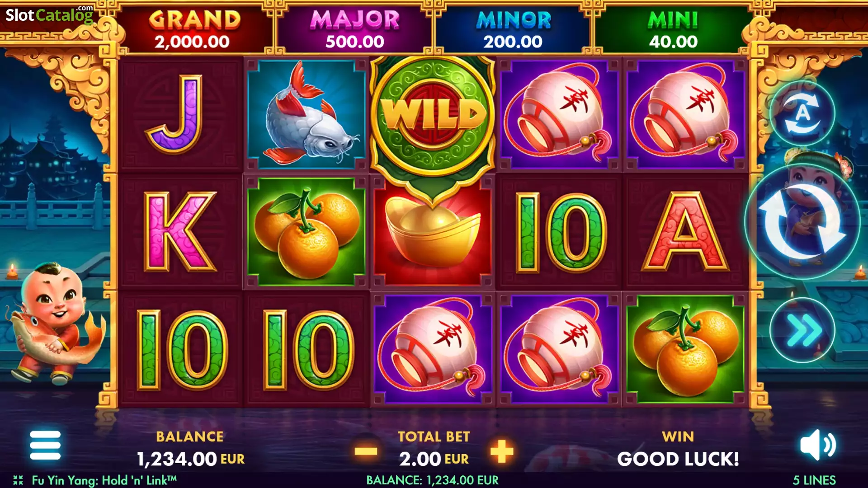Decrease total bet with minus button
Image resolution: width=868 pixels, height=488 pixels.
[366, 451]
